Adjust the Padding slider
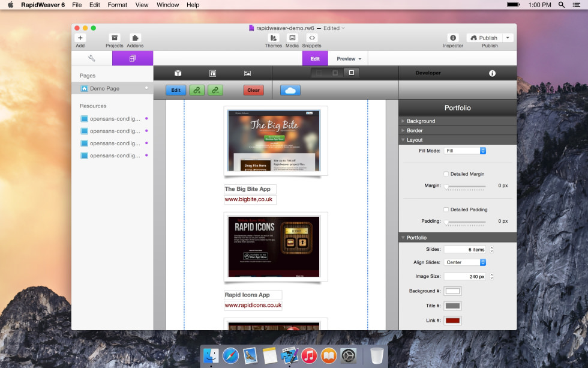588x368 pixels. (x=465, y=222)
